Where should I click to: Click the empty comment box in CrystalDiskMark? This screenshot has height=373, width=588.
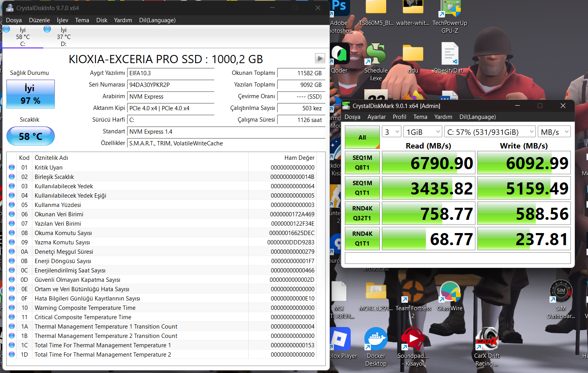coord(458,258)
